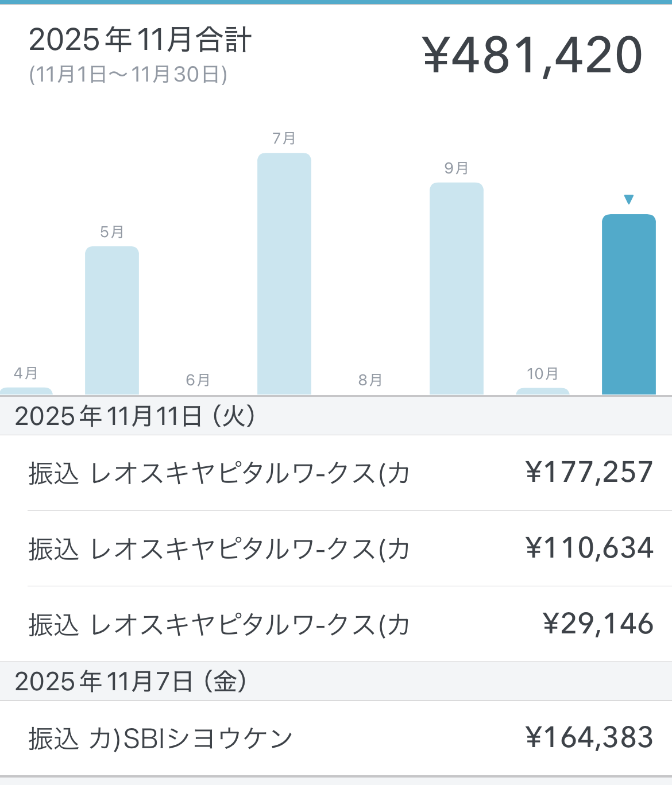Screen dimensions: 672x785
Task: Tap the 4月 month label
Action: pos(26,373)
